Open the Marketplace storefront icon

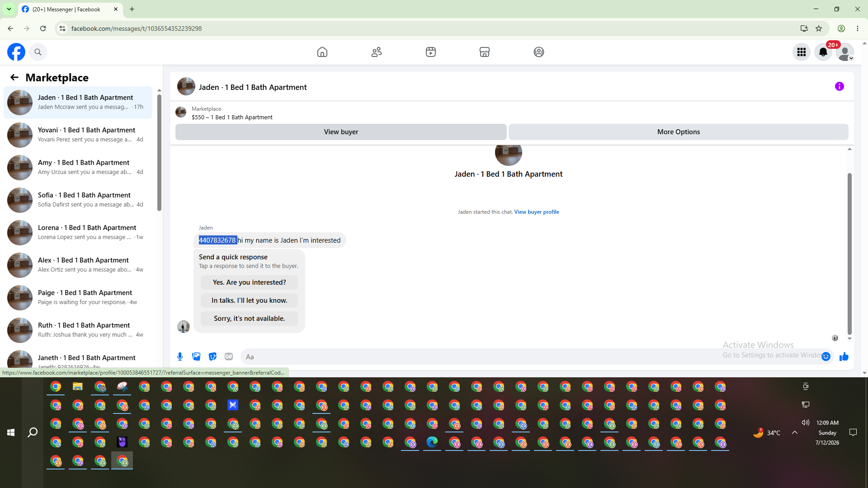coord(485,52)
